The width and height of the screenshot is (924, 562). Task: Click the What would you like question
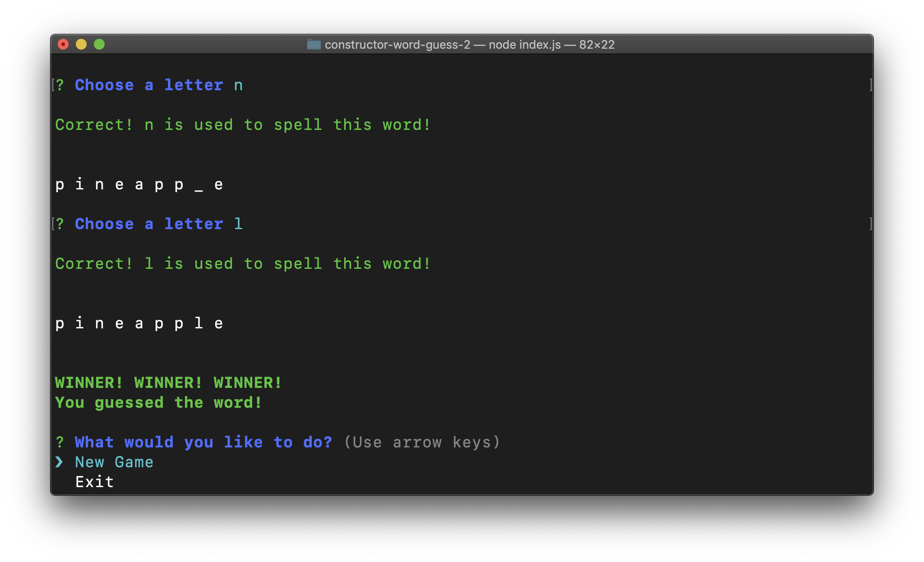pos(203,442)
